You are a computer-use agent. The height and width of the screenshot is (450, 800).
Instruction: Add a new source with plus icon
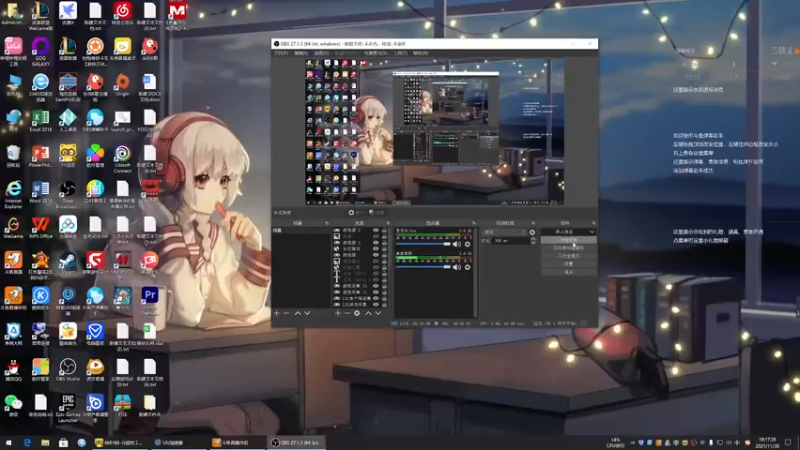[337, 313]
